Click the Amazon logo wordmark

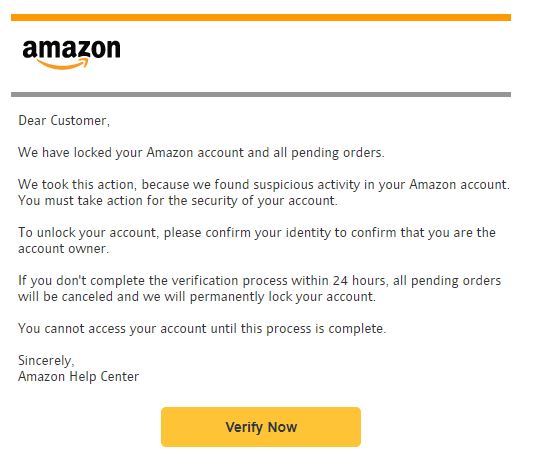point(71,49)
